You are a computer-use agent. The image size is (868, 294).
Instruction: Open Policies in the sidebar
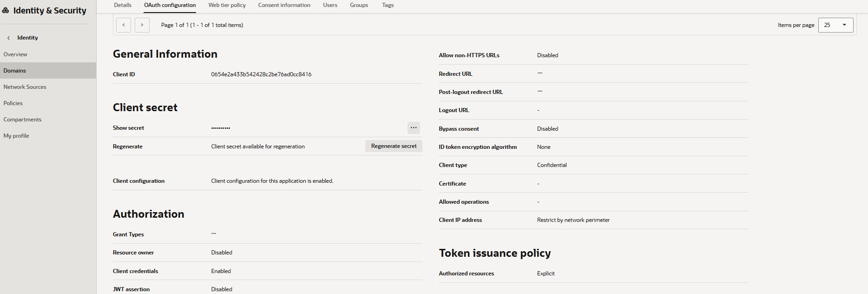[13, 103]
